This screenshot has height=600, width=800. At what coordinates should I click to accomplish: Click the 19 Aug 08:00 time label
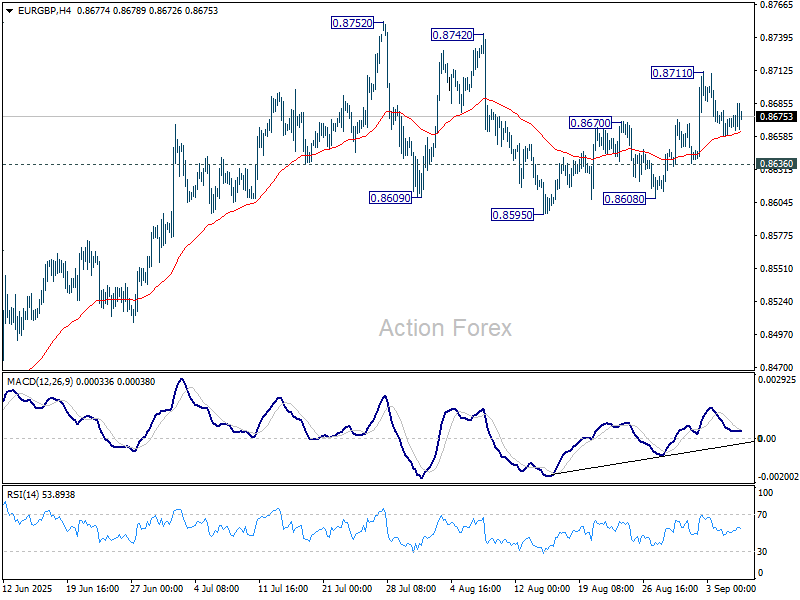tap(606, 588)
